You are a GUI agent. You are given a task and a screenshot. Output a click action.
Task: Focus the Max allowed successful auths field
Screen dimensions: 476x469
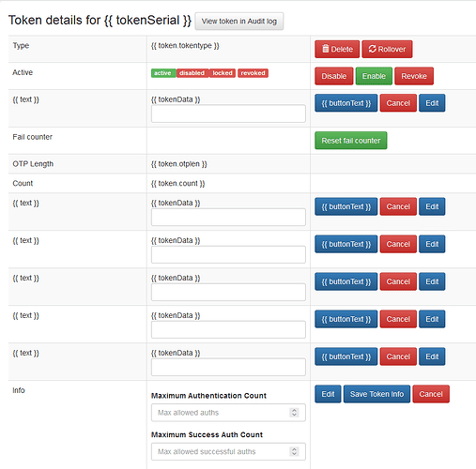pyautogui.click(x=228, y=451)
